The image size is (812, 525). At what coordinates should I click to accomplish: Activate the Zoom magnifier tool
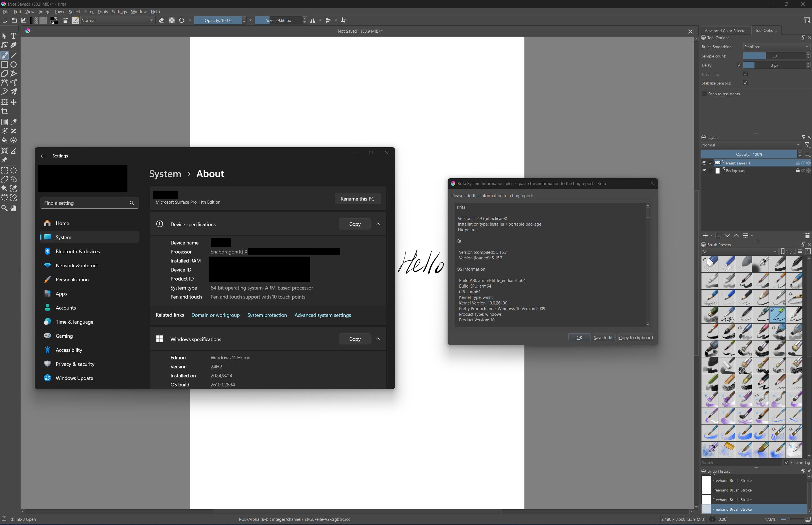pyautogui.click(x=5, y=208)
